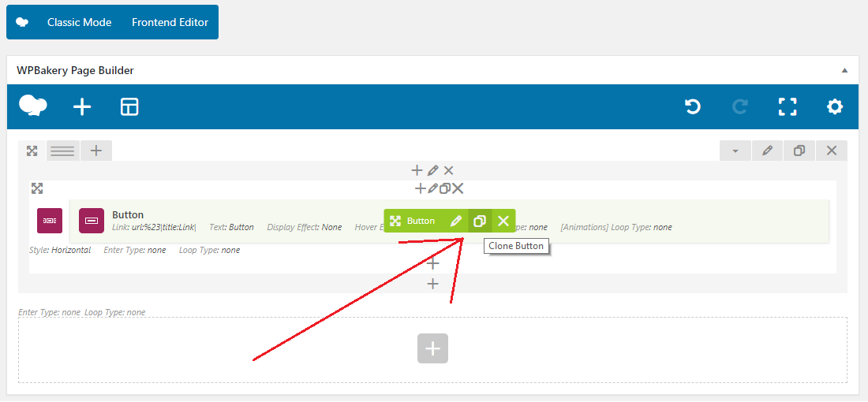Redo the last undone change
Screen dimensions: 868x402
(740, 106)
